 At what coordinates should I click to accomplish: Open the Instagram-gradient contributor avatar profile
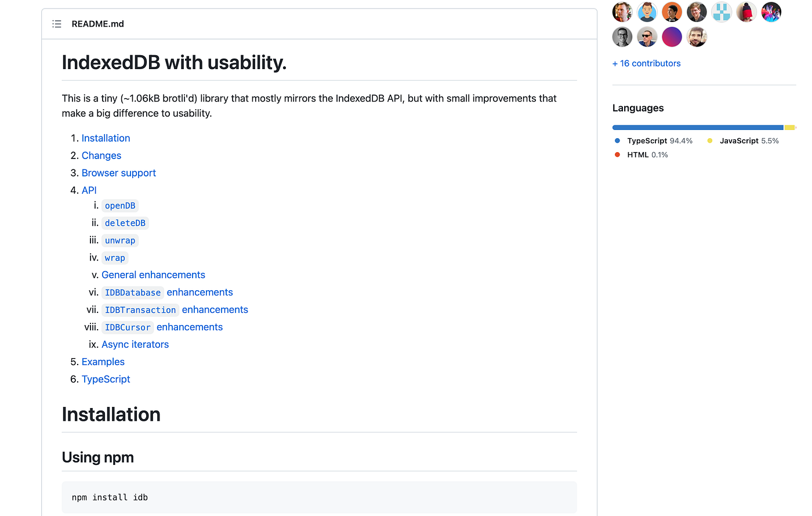click(672, 37)
